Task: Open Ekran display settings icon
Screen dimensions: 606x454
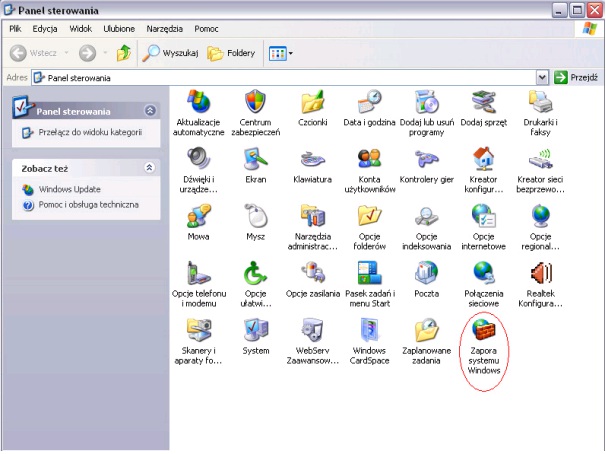Action: click(x=255, y=159)
